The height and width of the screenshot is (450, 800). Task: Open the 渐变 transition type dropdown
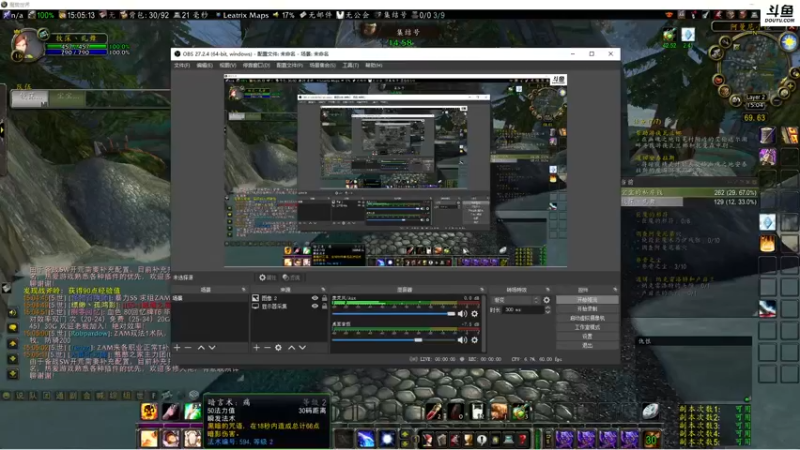515,300
